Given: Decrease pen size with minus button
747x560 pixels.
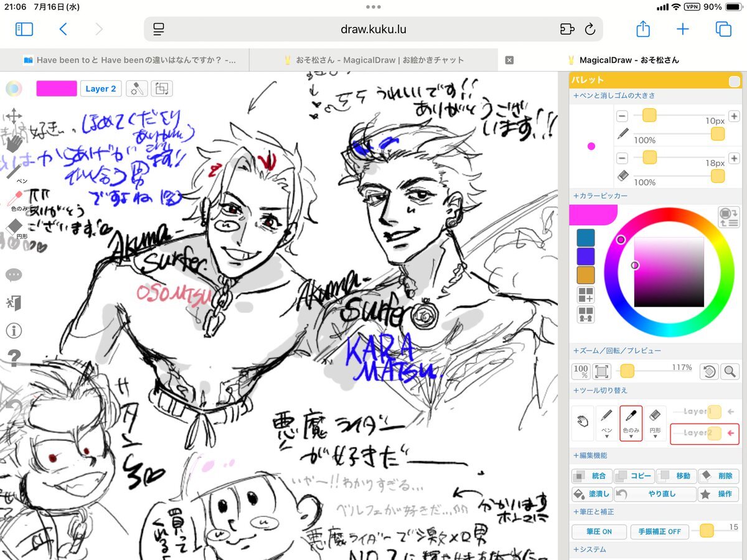Looking at the screenshot, I should 622,116.
